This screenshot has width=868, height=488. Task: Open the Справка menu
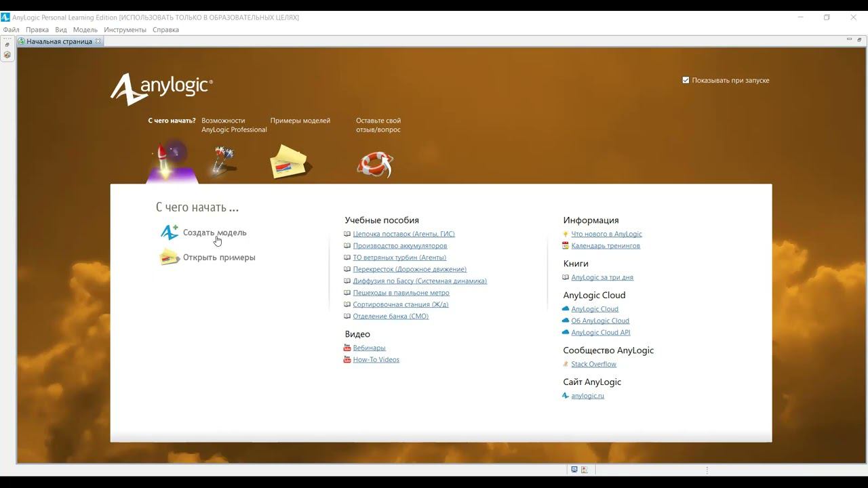pyautogui.click(x=165, y=30)
